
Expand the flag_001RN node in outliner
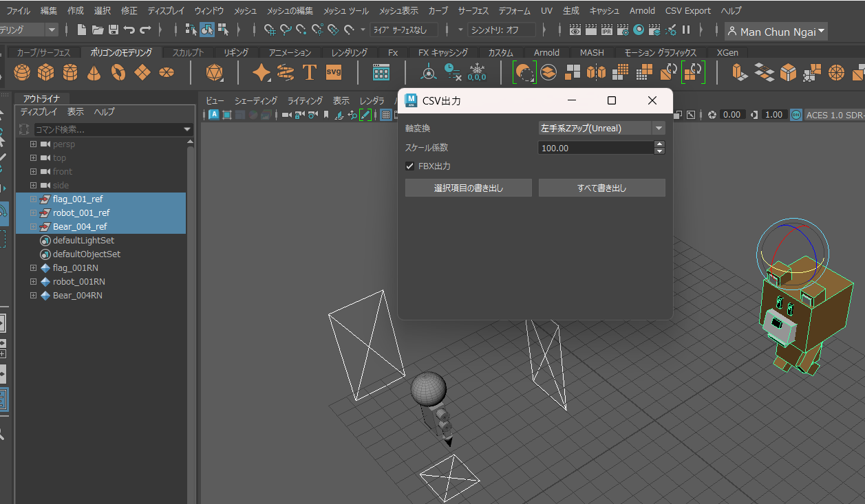click(x=33, y=268)
